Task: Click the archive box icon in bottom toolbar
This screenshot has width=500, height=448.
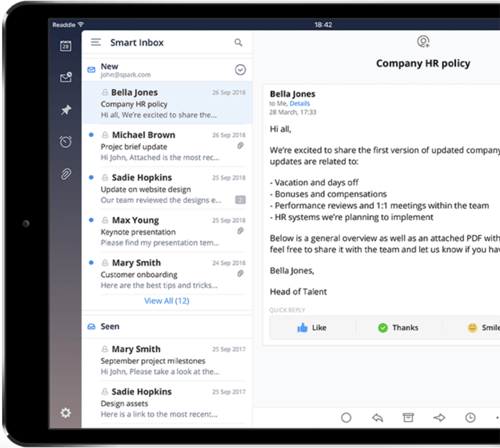Action: [x=408, y=417]
